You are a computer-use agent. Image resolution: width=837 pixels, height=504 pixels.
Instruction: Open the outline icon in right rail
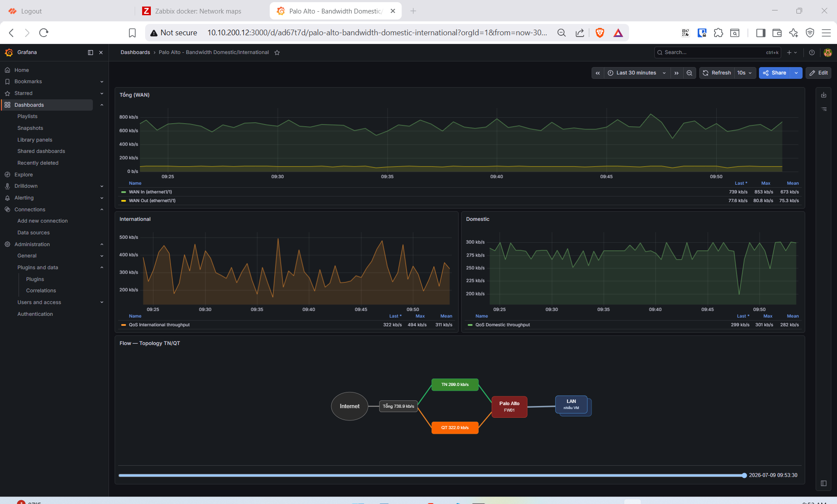point(824,109)
